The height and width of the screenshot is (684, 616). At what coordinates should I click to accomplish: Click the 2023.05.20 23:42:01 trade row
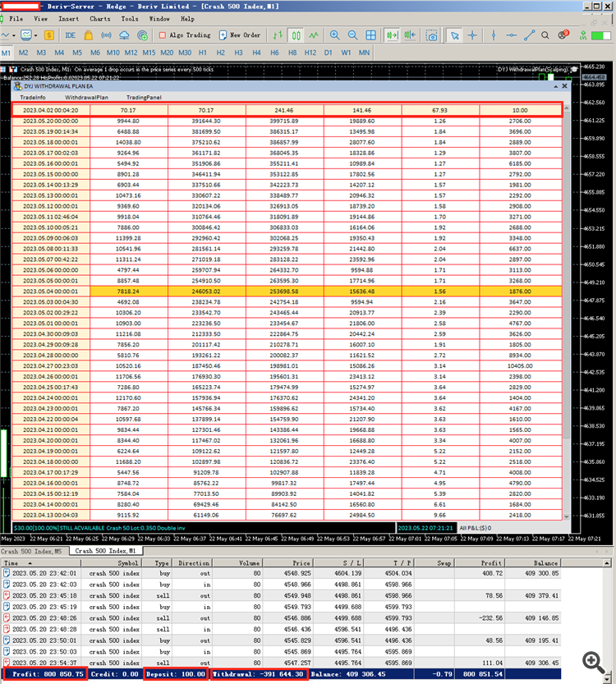[x=282, y=573]
